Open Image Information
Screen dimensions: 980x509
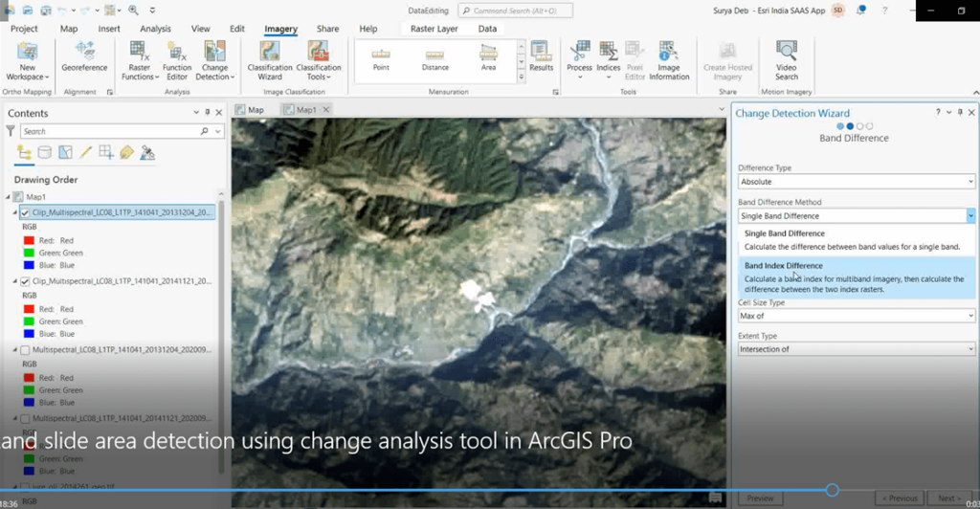tap(669, 60)
